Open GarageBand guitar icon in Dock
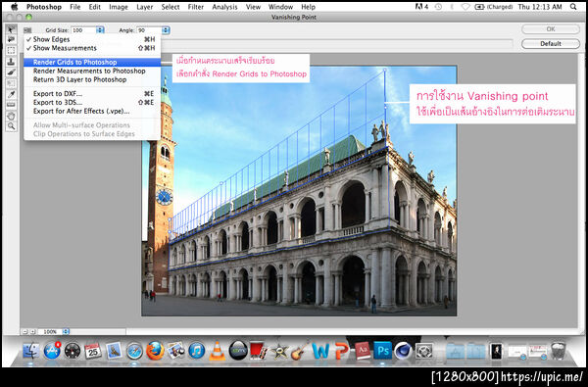 tap(300, 351)
